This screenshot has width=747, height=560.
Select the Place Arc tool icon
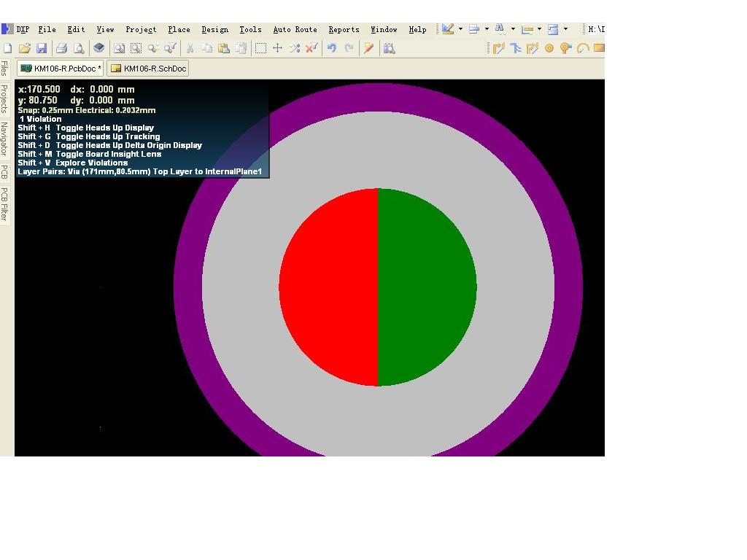[x=583, y=48]
